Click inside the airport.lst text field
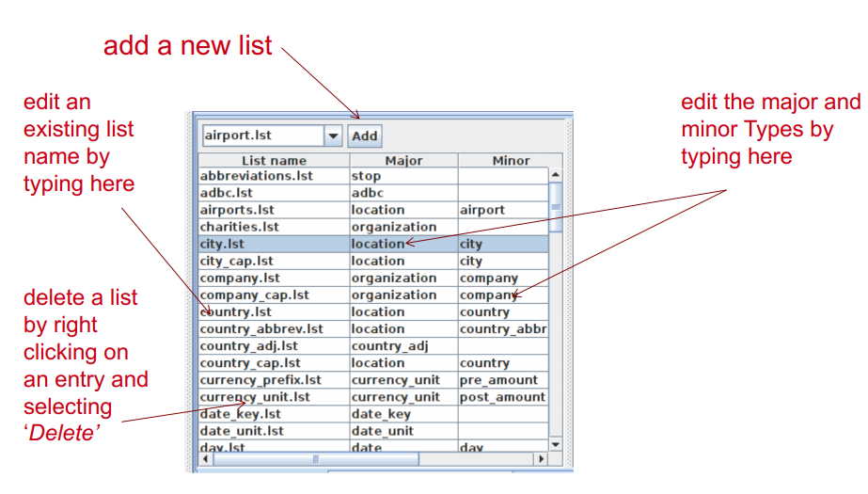The height and width of the screenshot is (494, 868). [x=261, y=136]
